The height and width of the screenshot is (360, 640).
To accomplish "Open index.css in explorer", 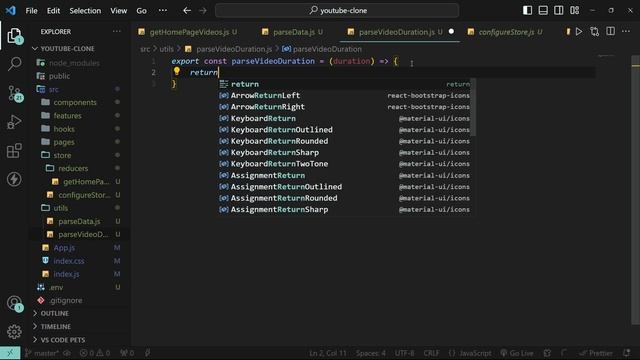I will 69,261.
